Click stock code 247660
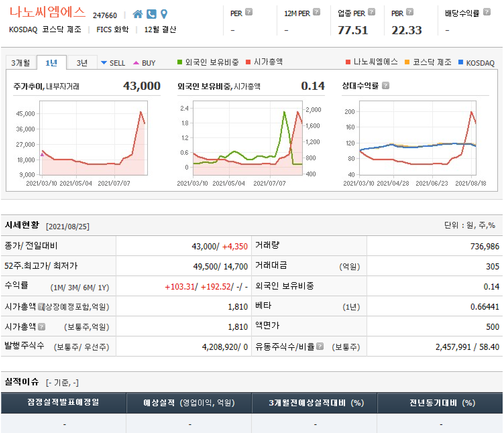This screenshot has width=504, height=433. pyautogui.click(x=105, y=15)
